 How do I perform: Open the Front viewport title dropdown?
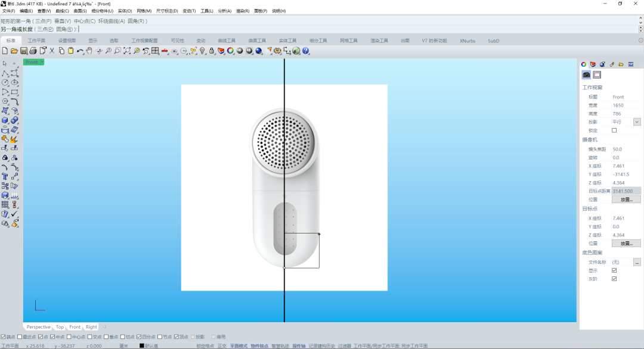(x=42, y=62)
